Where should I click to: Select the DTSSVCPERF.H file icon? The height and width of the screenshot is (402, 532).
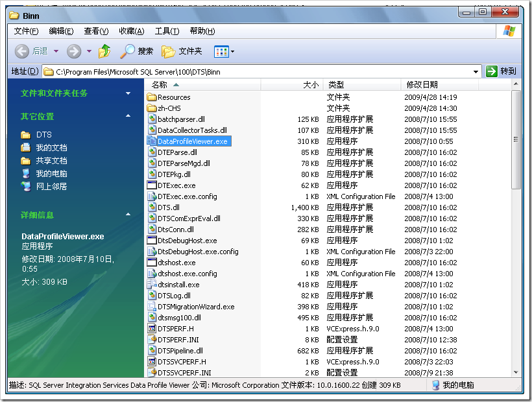pyautogui.click(x=152, y=362)
